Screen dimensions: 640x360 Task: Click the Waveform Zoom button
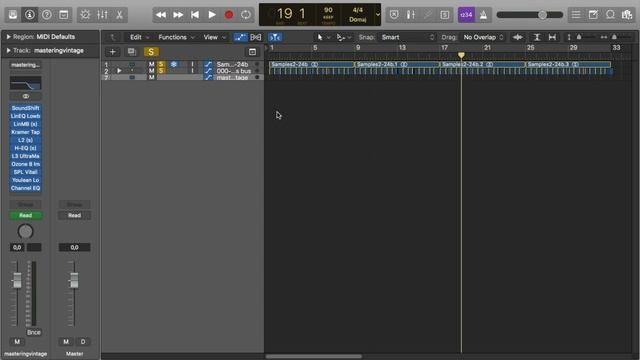(x=518, y=37)
